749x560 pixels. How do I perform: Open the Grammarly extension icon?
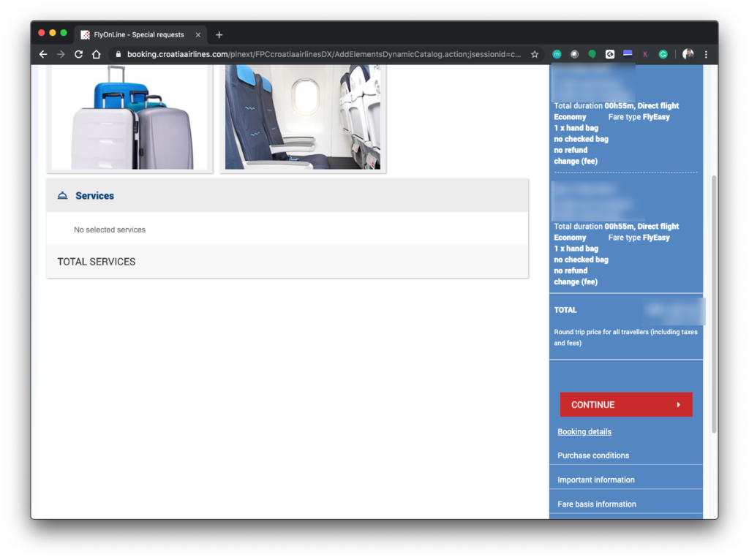point(663,54)
